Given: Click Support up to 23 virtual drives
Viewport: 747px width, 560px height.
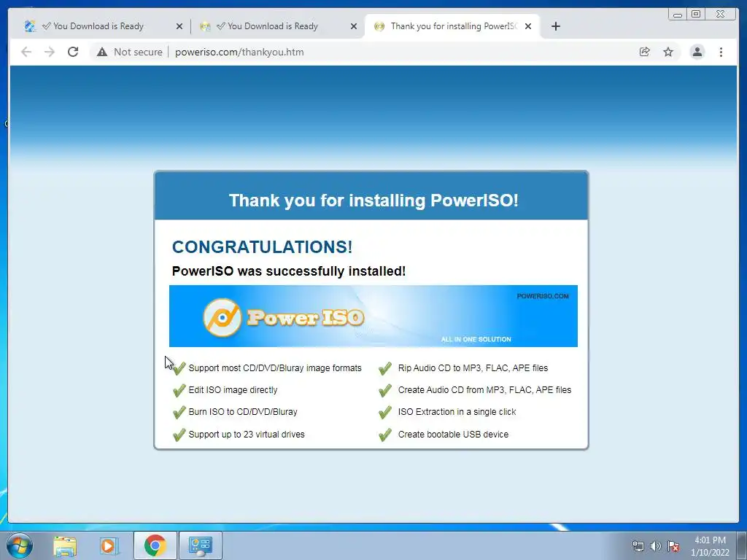Looking at the screenshot, I should coord(247,434).
